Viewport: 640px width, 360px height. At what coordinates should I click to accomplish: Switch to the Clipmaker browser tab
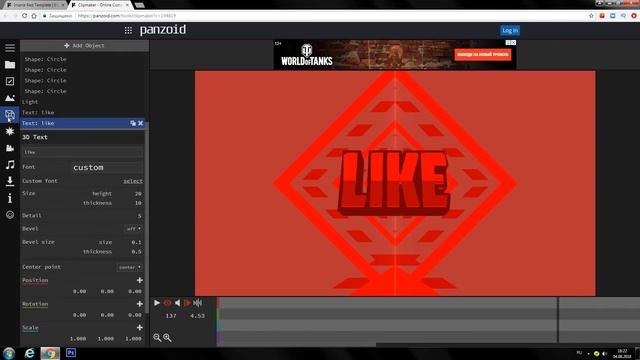click(x=99, y=5)
